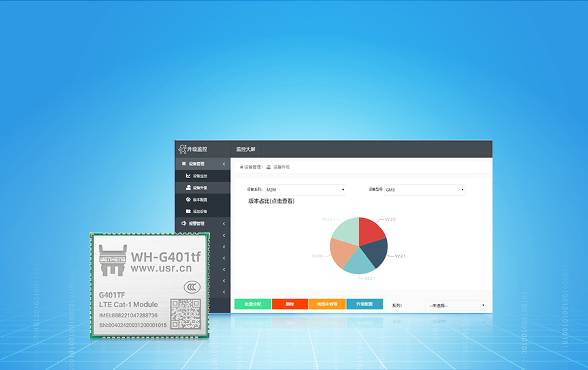Click the 设备管理 grid icon in sidebar
The width and height of the screenshot is (588, 370).
[x=184, y=164]
